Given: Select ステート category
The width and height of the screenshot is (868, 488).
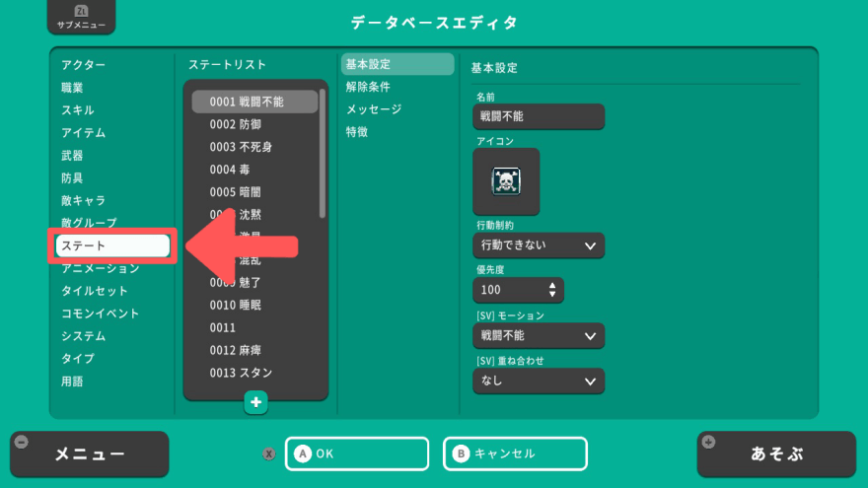Looking at the screenshot, I should point(112,245).
